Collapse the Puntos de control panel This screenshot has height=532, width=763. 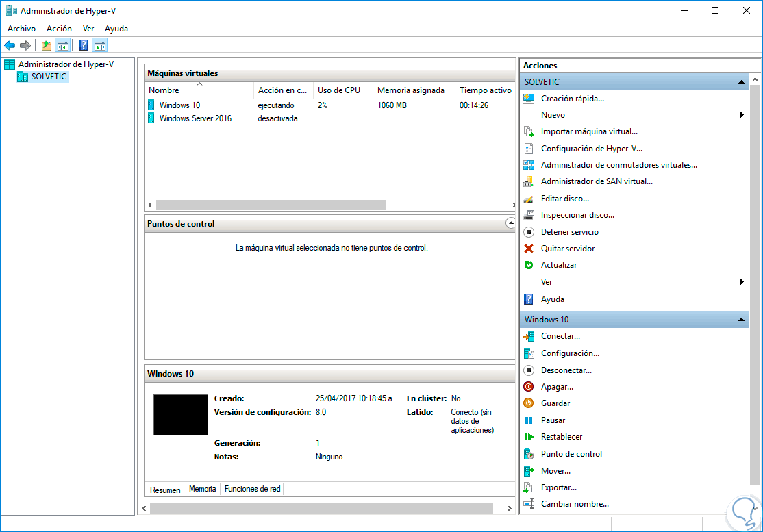pos(510,223)
